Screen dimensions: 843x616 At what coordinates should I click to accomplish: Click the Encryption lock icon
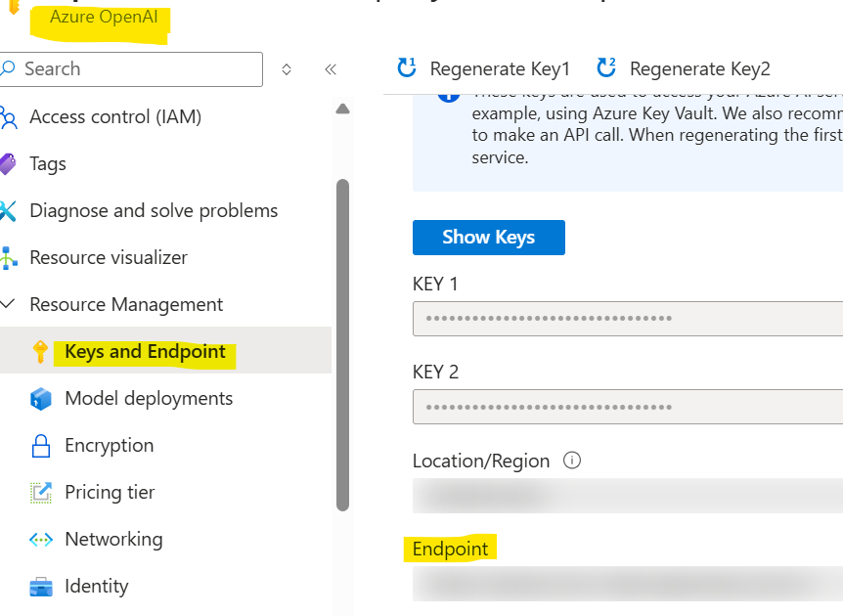click(x=41, y=446)
